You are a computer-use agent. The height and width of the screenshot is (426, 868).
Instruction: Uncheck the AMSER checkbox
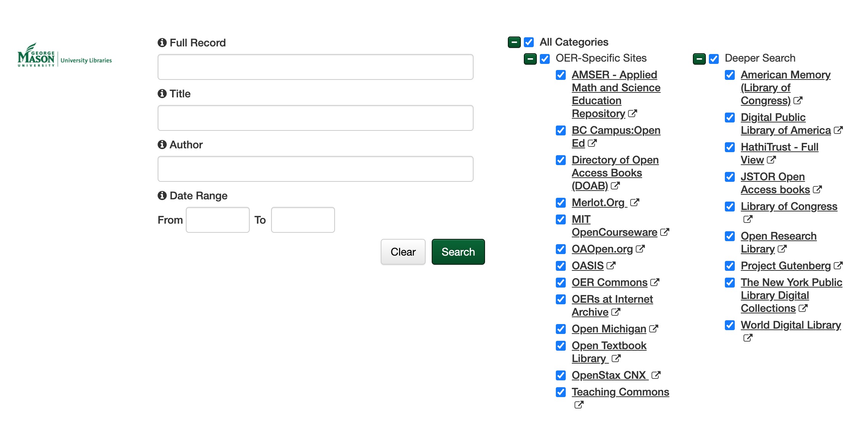pyautogui.click(x=561, y=75)
